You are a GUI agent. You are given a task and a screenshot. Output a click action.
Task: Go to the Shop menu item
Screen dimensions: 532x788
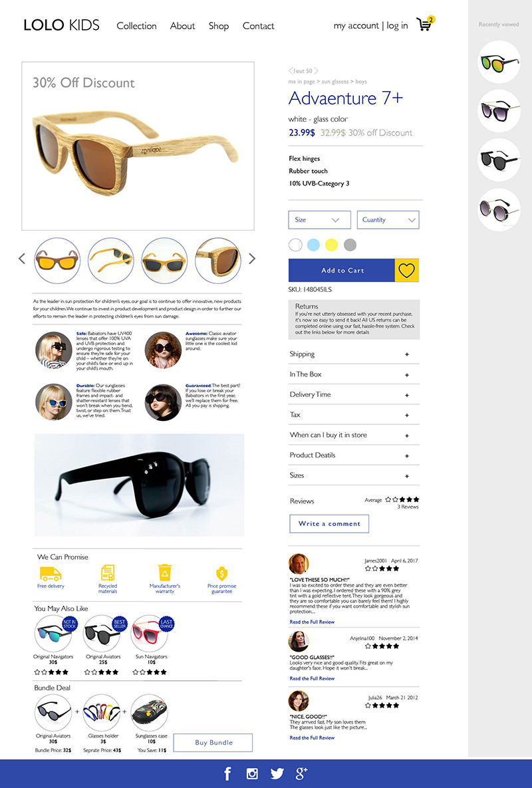(x=219, y=26)
